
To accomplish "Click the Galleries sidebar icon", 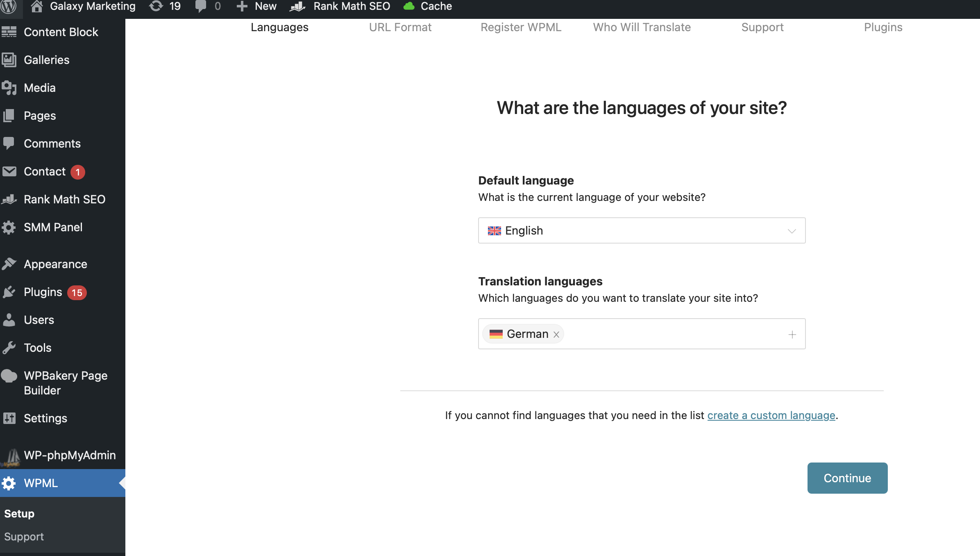I will pos(9,60).
